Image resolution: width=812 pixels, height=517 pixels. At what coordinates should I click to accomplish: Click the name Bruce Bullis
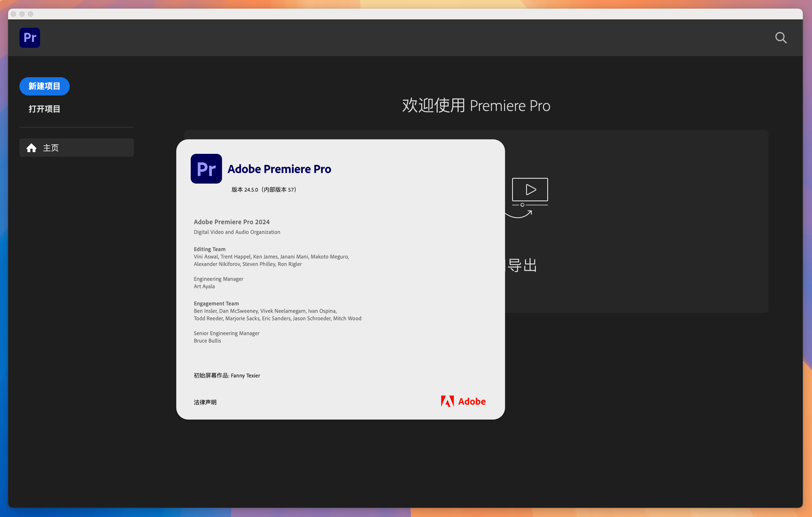point(207,341)
